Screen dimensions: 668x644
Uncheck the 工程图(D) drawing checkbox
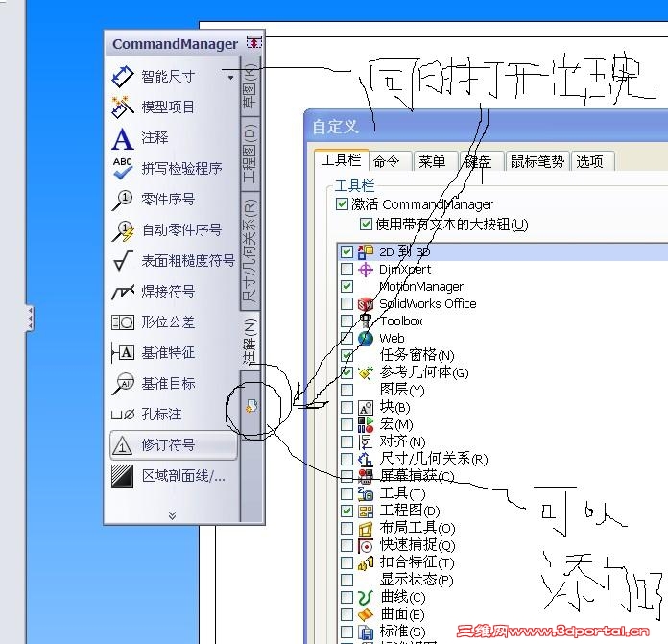(346, 512)
